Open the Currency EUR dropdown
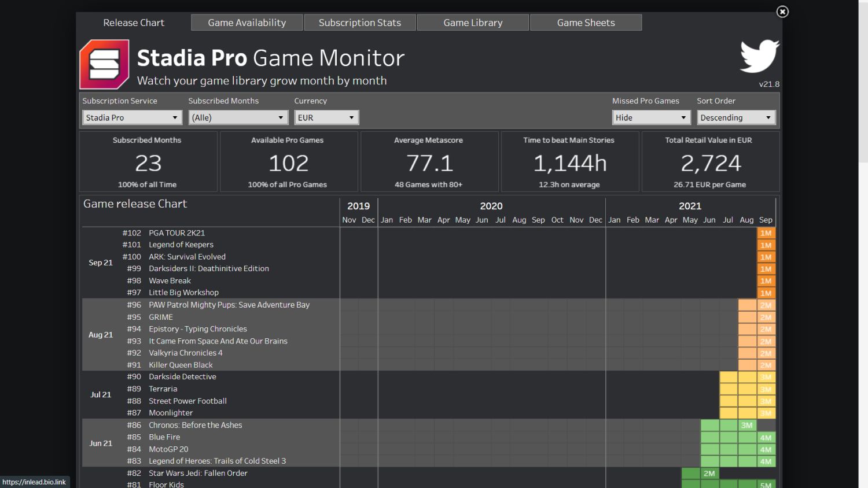This screenshot has height=488, width=868. pos(326,117)
